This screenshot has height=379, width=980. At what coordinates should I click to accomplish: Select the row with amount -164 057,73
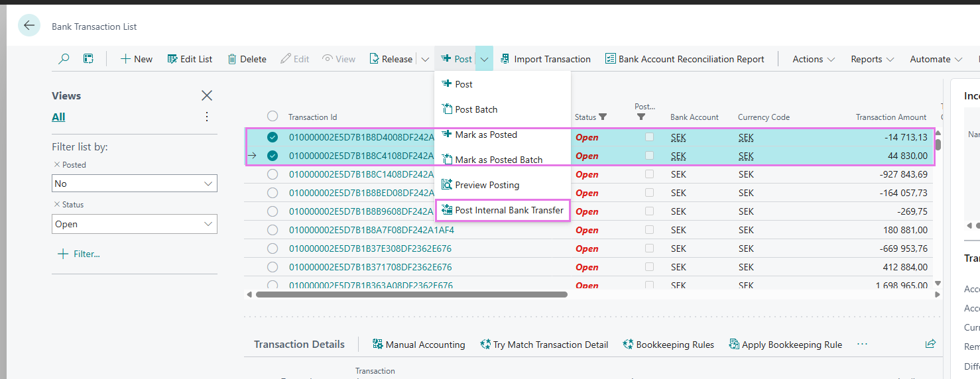273,193
